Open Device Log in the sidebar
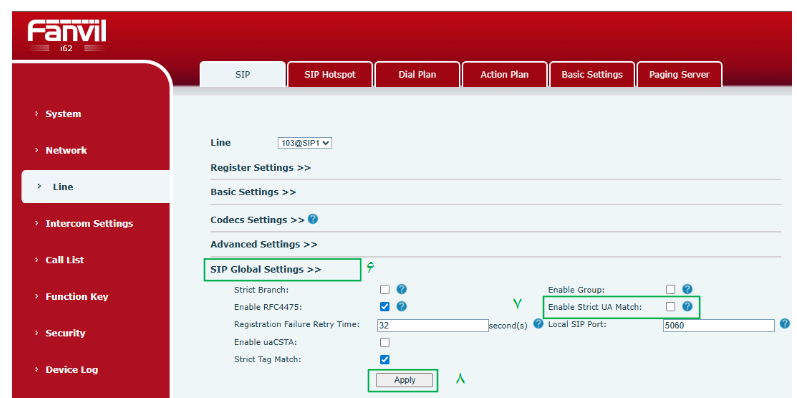The height and width of the screenshot is (398, 797). 72,370
